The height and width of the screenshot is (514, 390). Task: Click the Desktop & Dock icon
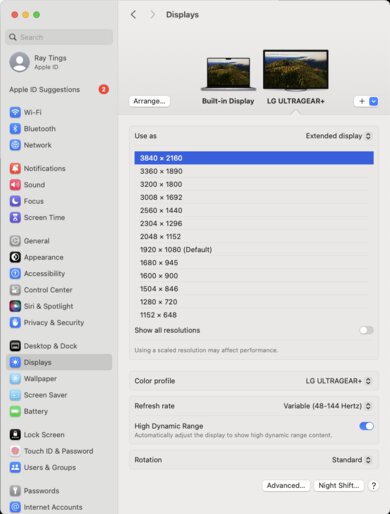[15, 346]
